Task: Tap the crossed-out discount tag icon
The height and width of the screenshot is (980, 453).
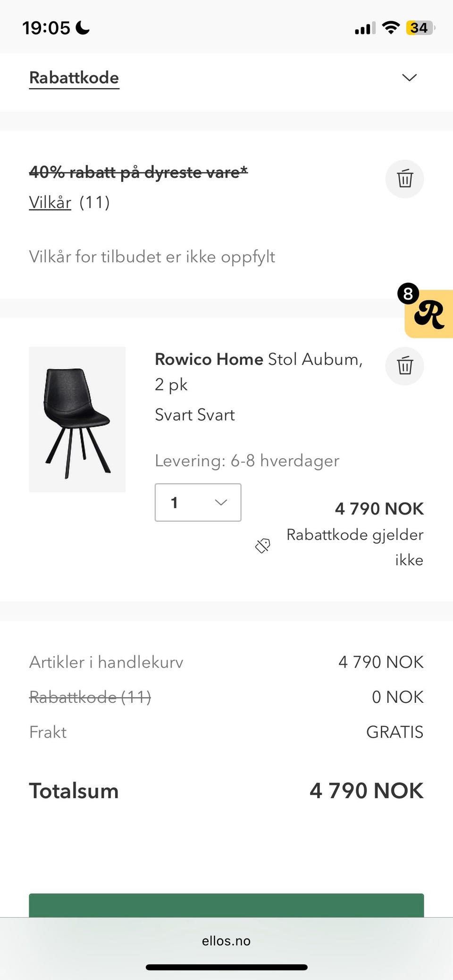Action: [x=263, y=546]
